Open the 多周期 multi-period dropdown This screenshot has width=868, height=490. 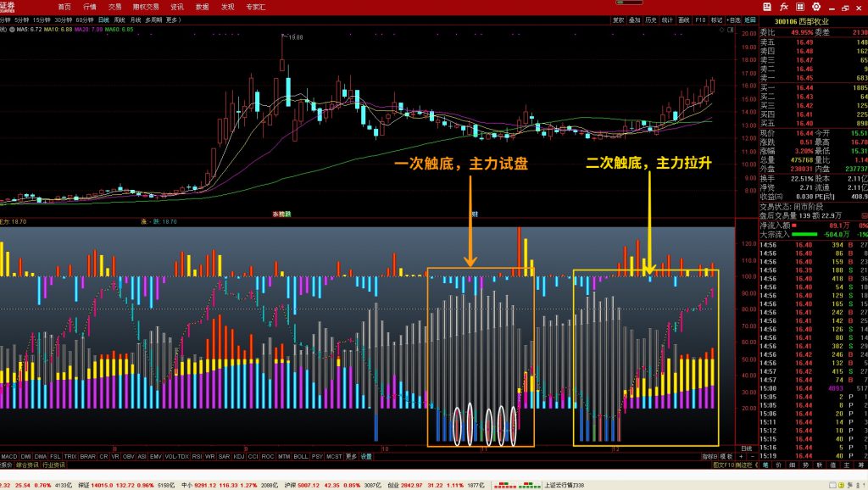(x=153, y=19)
